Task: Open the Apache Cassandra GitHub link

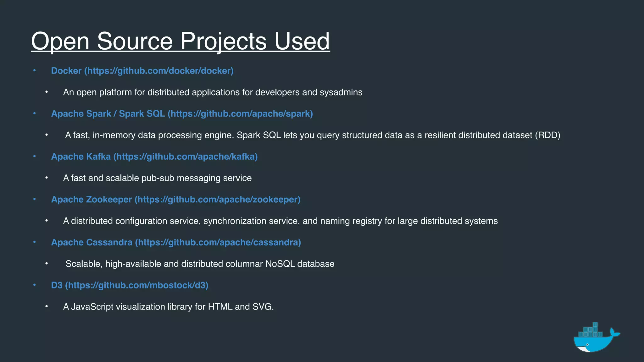Action: [176, 243]
